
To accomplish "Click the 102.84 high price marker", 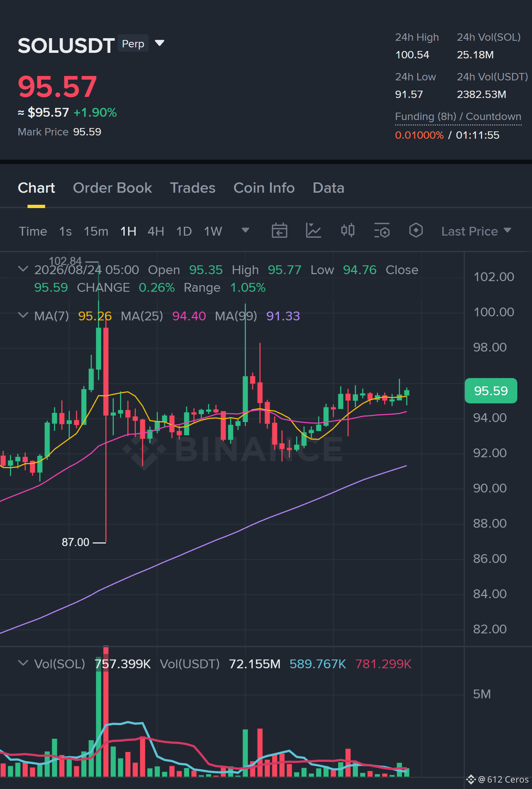I will tap(65, 261).
